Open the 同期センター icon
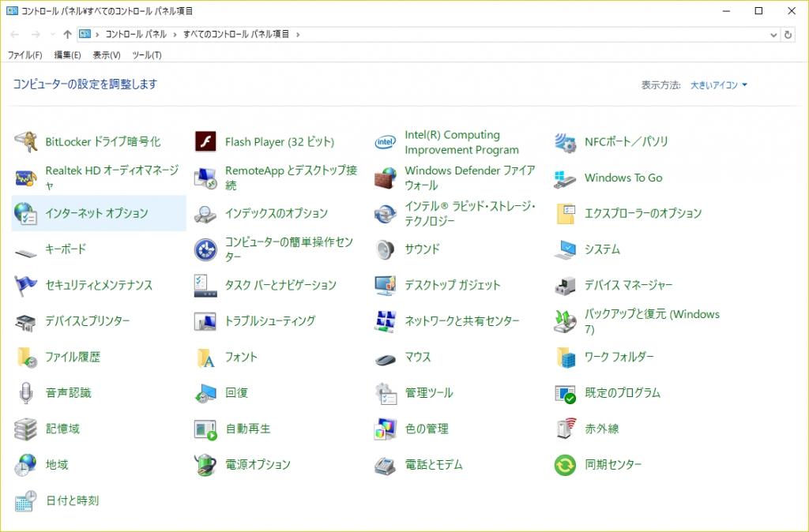The image size is (809, 532). coord(565,464)
